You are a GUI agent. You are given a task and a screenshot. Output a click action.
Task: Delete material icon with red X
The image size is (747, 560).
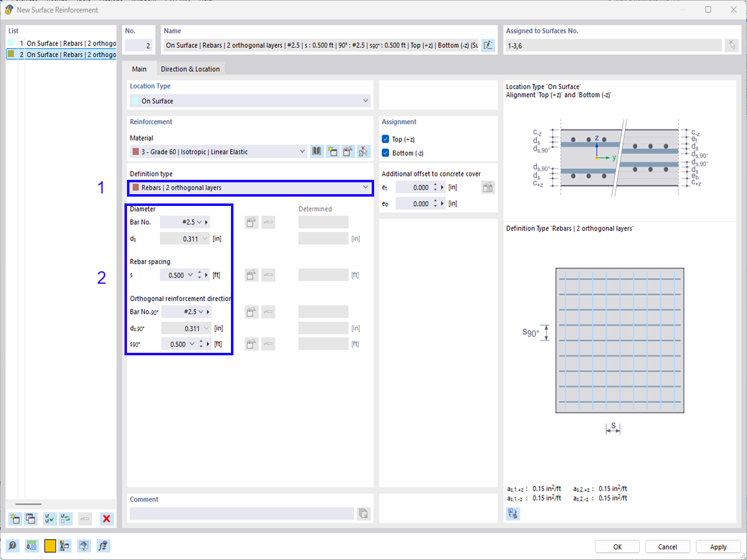tap(364, 151)
